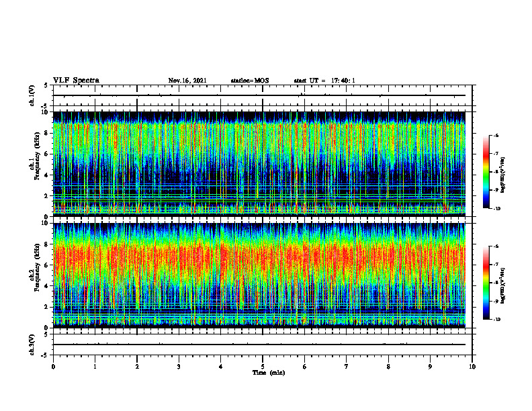Click the final time axis tick label "10"

coord(472,367)
